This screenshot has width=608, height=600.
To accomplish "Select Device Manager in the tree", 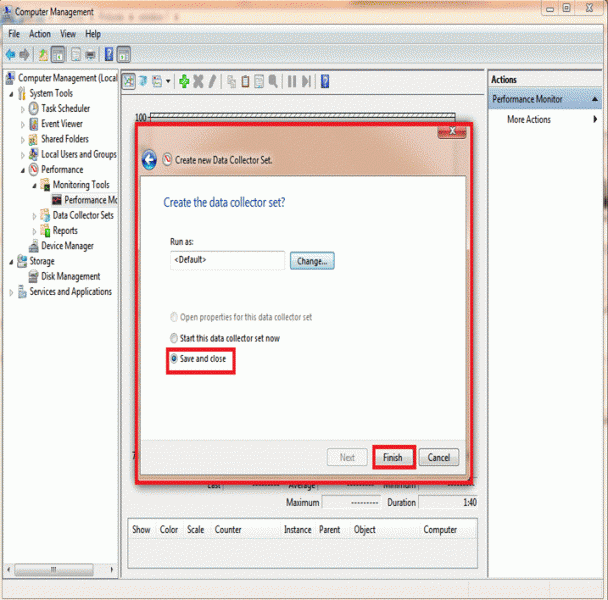I will [61, 246].
